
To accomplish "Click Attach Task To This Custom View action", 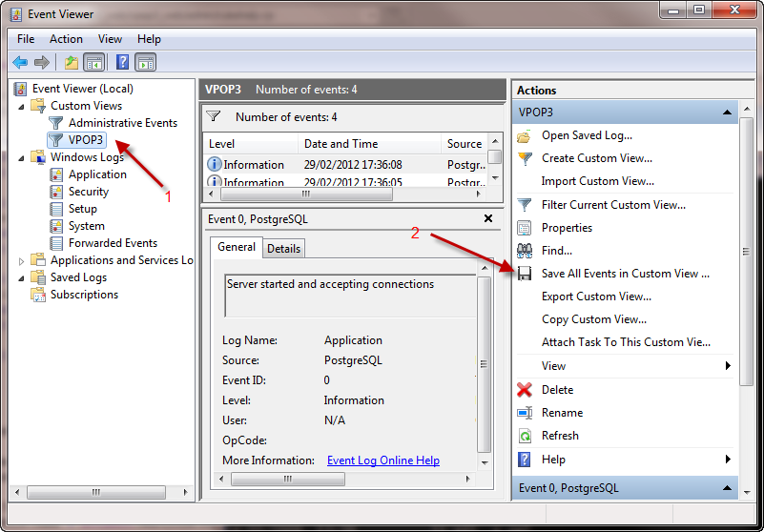I will click(626, 342).
